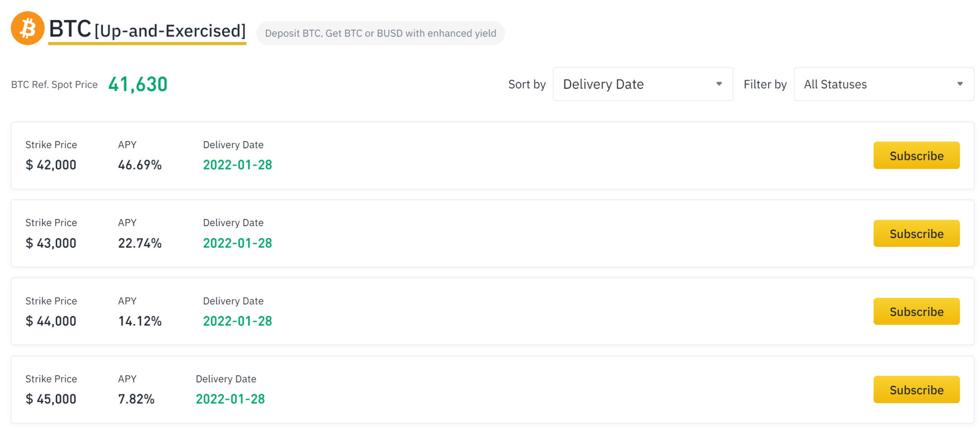Click the 46.69% APY value
Image resolution: width=980 pixels, height=429 pixels.
point(140,165)
